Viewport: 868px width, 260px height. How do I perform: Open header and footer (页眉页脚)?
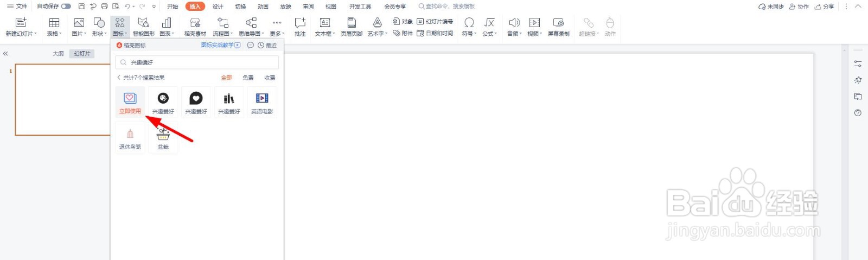coord(352,26)
